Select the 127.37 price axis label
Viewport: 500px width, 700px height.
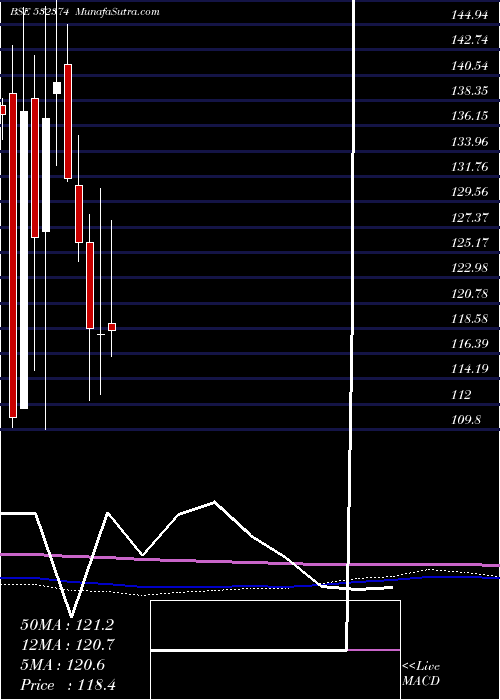coord(469,218)
